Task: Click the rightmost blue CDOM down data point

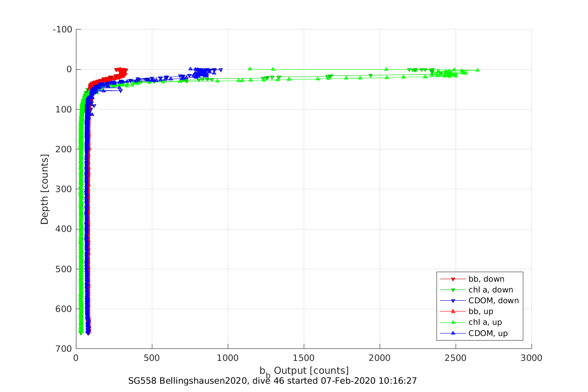Action: [x=221, y=70]
